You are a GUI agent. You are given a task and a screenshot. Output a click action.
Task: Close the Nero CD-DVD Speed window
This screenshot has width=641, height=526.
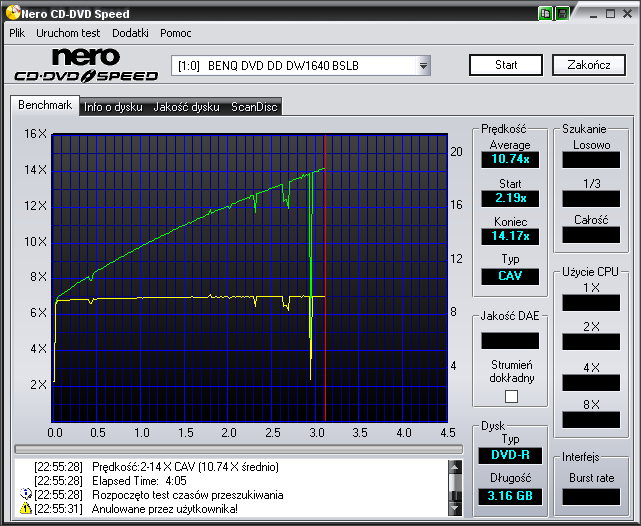pos(627,13)
